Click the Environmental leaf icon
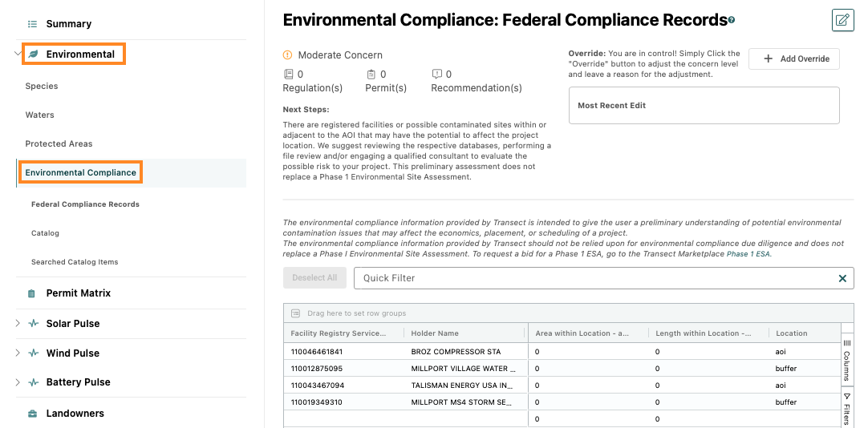Image resolution: width=868 pixels, height=428 pixels. [x=33, y=55]
